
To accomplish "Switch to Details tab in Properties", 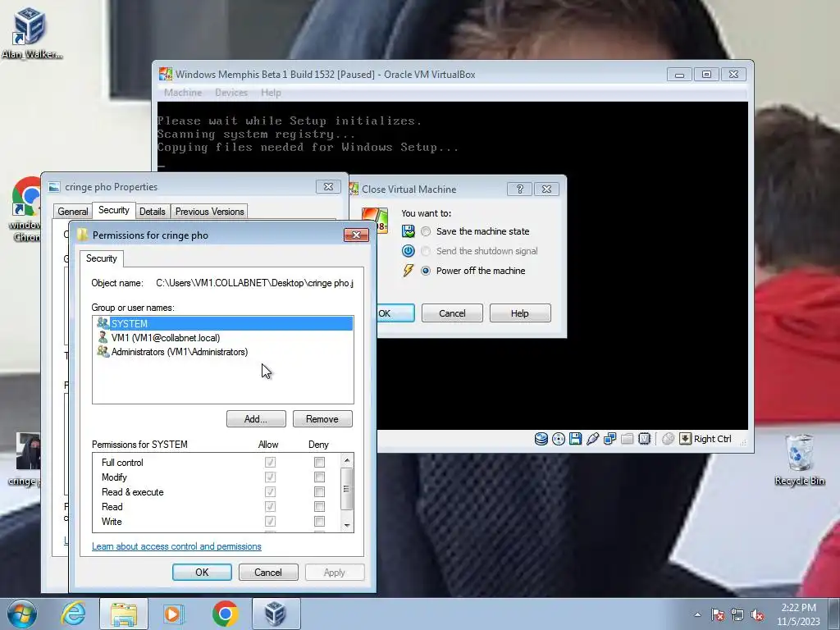I will tap(152, 212).
